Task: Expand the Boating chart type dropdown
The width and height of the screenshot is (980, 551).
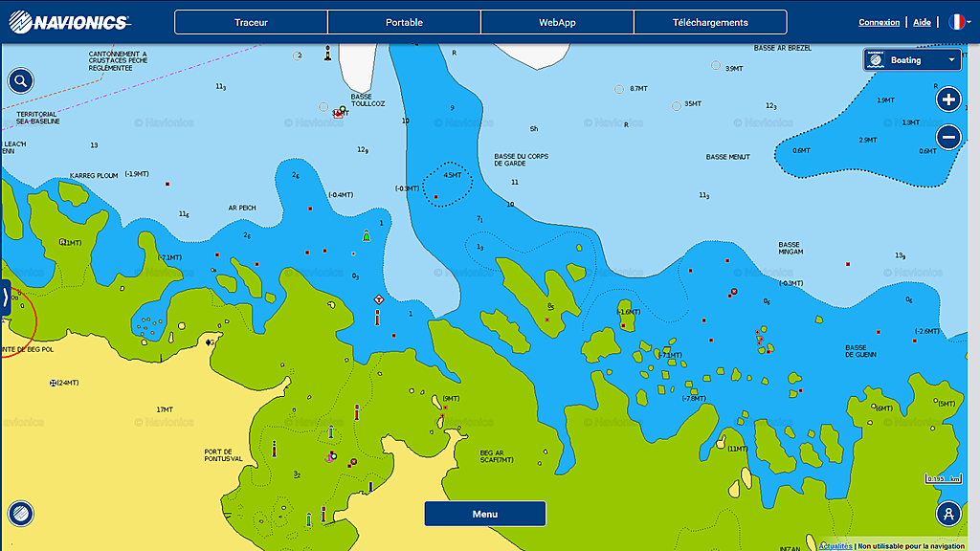Action: [912, 60]
